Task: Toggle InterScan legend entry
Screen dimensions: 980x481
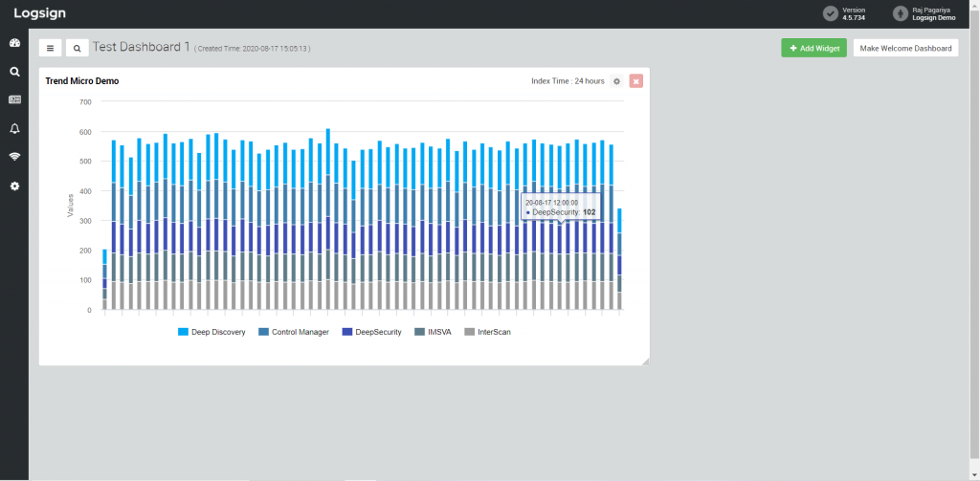Action: pyautogui.click(x=487, y=333)
